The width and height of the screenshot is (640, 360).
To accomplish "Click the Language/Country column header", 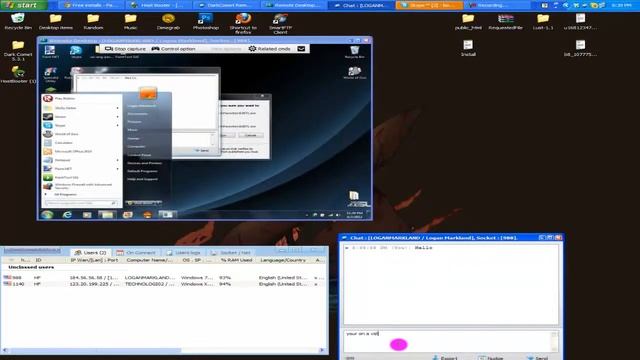I will click(x=283, y=260).
